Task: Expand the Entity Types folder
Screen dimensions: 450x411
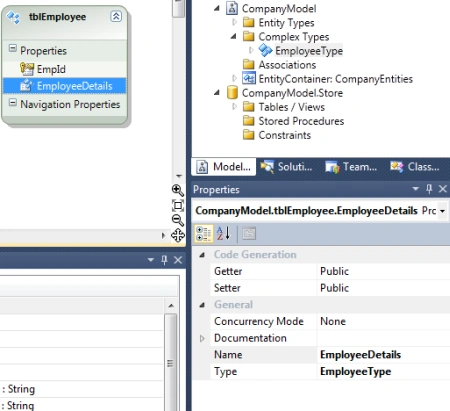Action: click(x=235, y=22)
